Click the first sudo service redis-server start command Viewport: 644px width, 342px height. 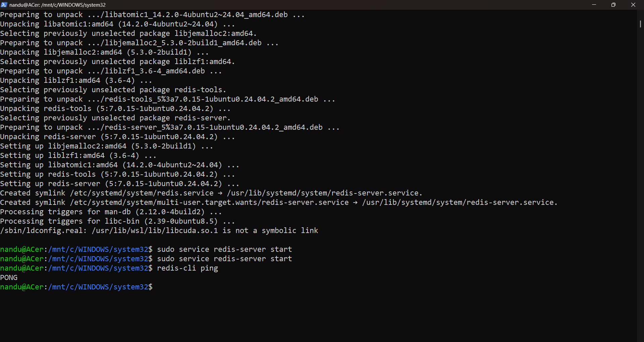[224, 249]
